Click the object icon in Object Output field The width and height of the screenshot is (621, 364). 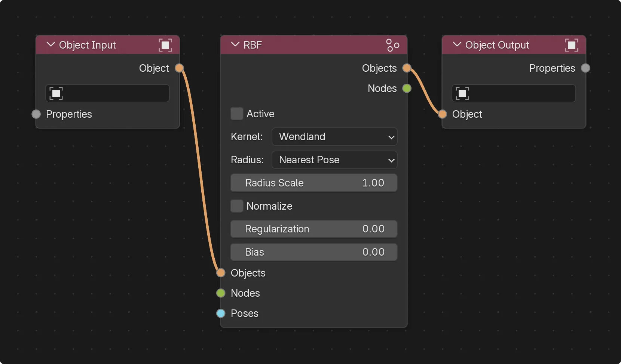(x=462, y=93)
